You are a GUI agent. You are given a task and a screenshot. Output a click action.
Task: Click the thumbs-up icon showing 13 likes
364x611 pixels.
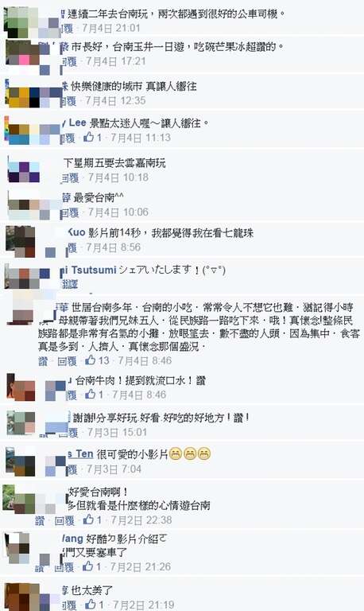pos(91,360)
